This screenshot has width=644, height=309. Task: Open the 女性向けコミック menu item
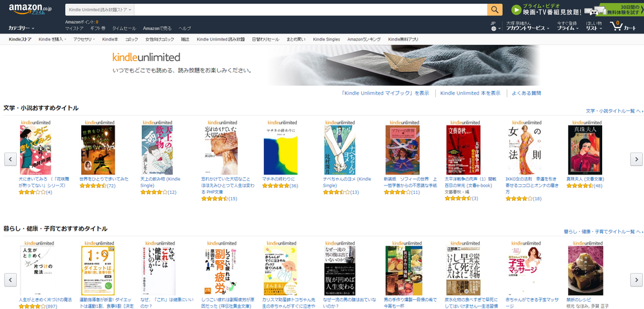(160, 39)
